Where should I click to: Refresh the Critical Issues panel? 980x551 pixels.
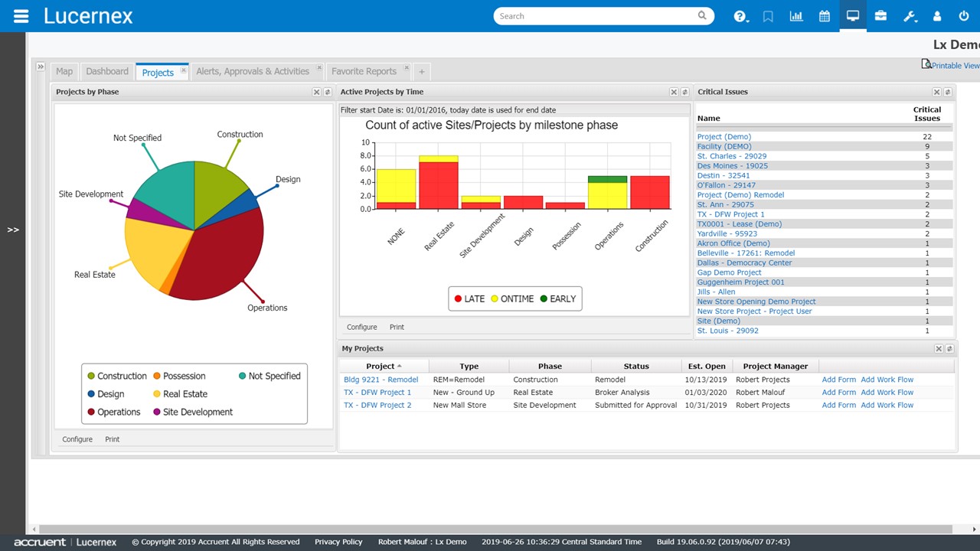coord(948,92)
